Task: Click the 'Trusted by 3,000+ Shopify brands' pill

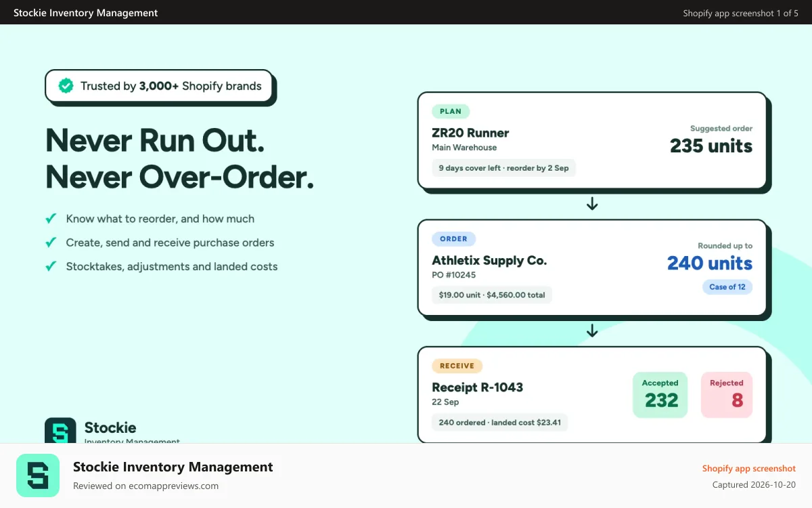Action: pyautogui.click(x=159, y=86)
